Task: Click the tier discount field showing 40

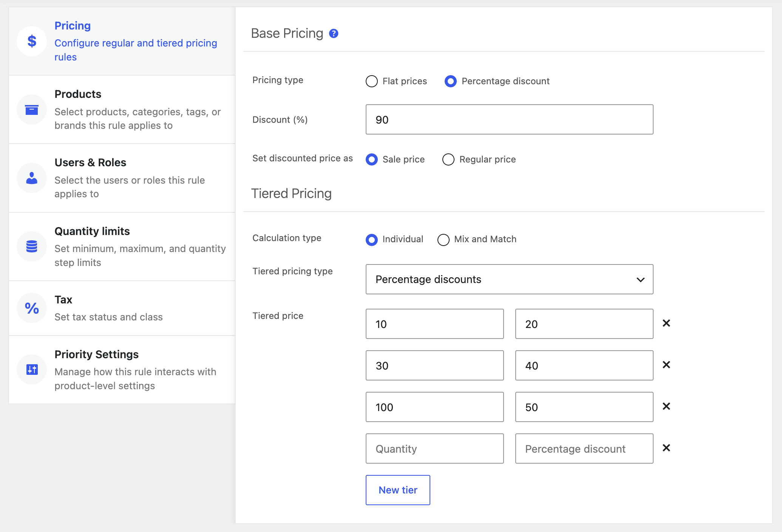Action: click(584, 365)
